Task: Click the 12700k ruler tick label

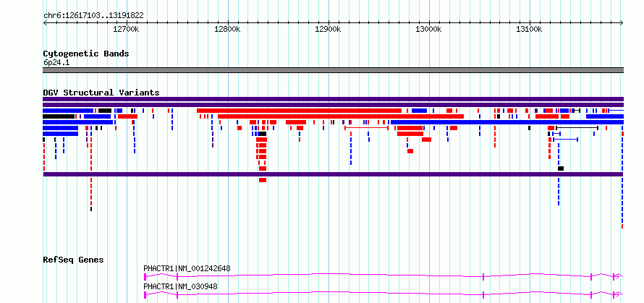Action: click(127, 29)
